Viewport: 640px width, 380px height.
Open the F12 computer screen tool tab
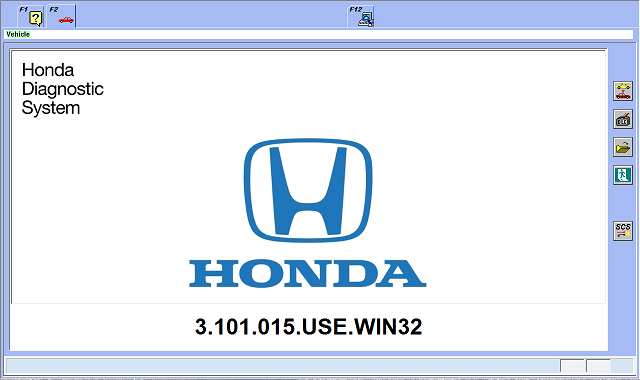361,17
